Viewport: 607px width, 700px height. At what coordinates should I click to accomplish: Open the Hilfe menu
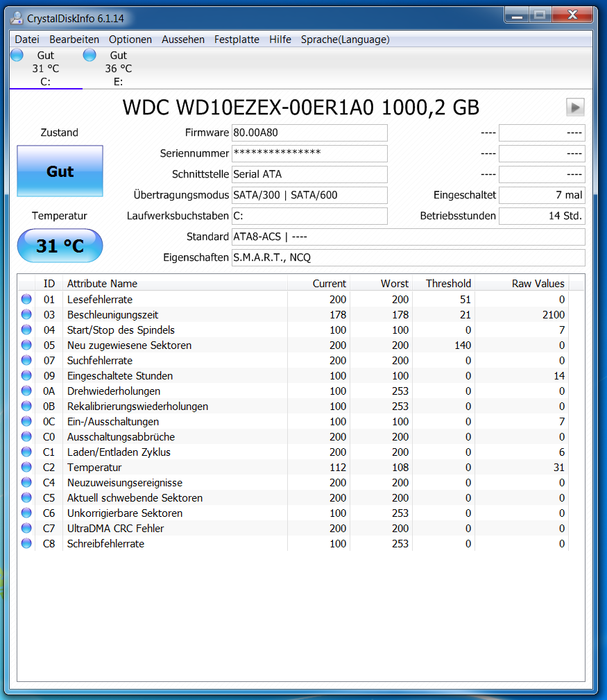pos(280,40)
